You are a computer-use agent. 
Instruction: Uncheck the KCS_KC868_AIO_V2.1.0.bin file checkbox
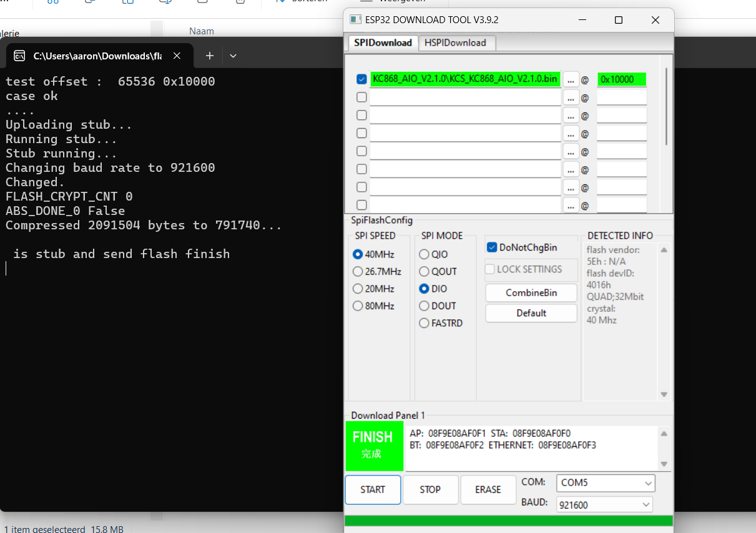(x=361, y=79)
